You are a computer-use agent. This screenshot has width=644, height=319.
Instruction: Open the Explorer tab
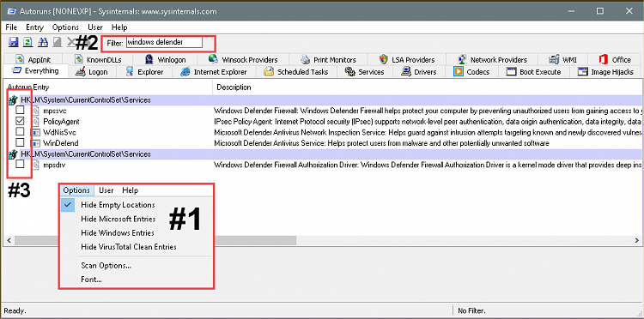(144, 72)
